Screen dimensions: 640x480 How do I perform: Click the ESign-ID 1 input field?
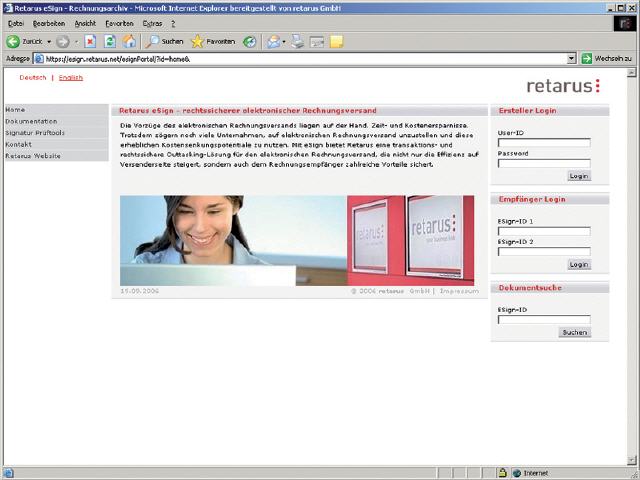pyautogui.click(x=544, y=231)
